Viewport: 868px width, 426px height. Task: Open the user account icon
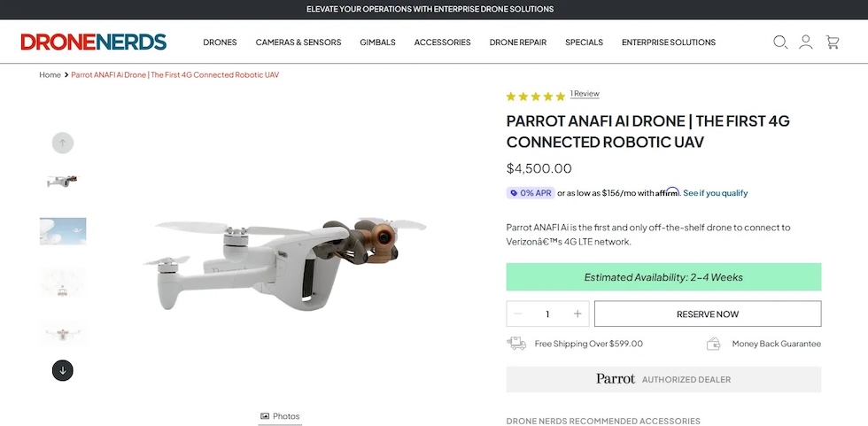(x=805, y=42)
